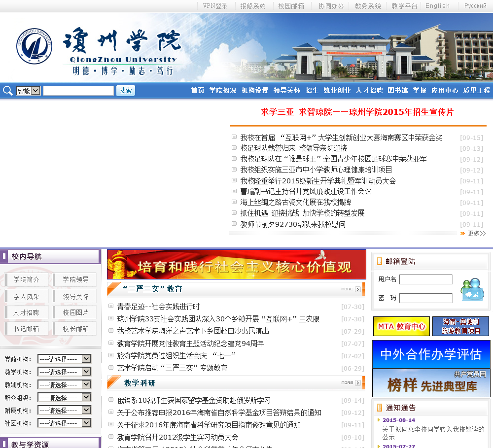The width and height of the screenshot is (493, 448).
Task: Open article 艺术学院启动 三严三实 专题教育
Action: pos(172,368)
